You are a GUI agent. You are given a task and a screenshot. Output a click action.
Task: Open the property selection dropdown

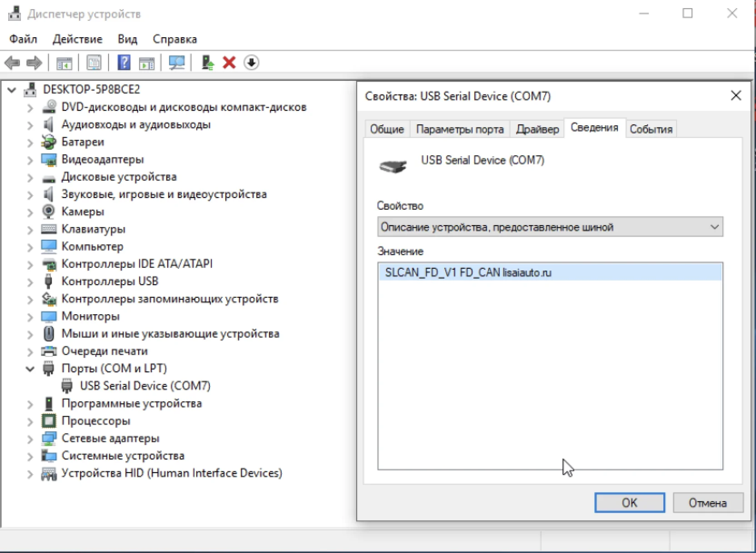(x=550, y=227)
